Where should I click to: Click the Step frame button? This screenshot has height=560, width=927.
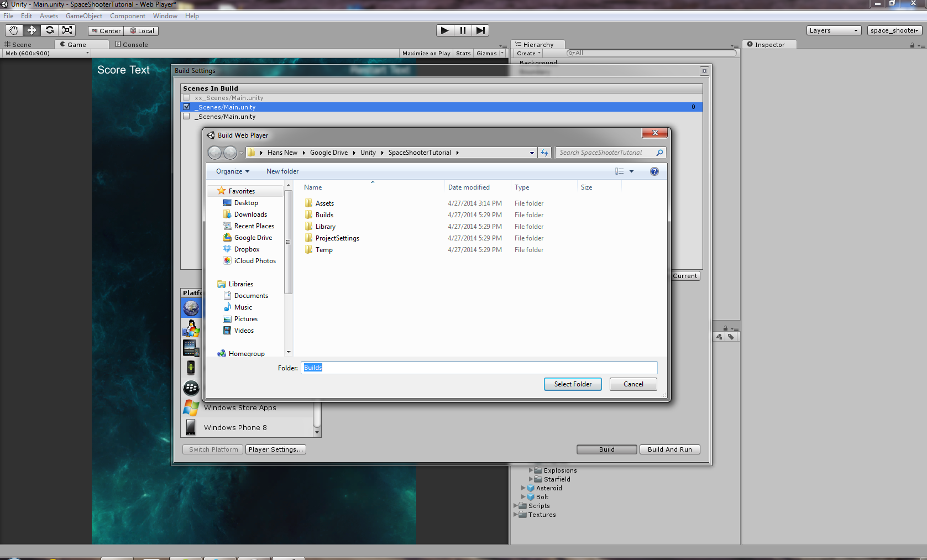[x=481, y=30]
